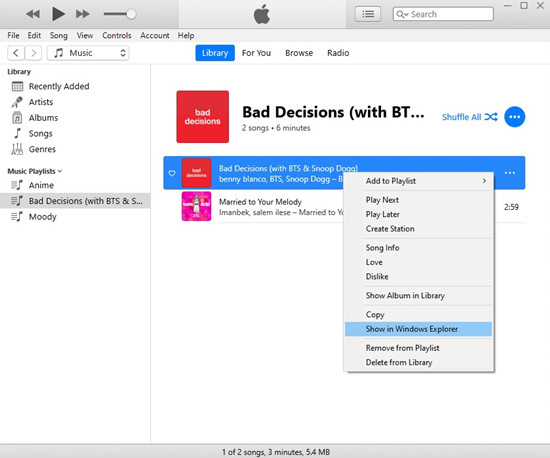
Task: Choose Copy from context menu
Action: 419,315
